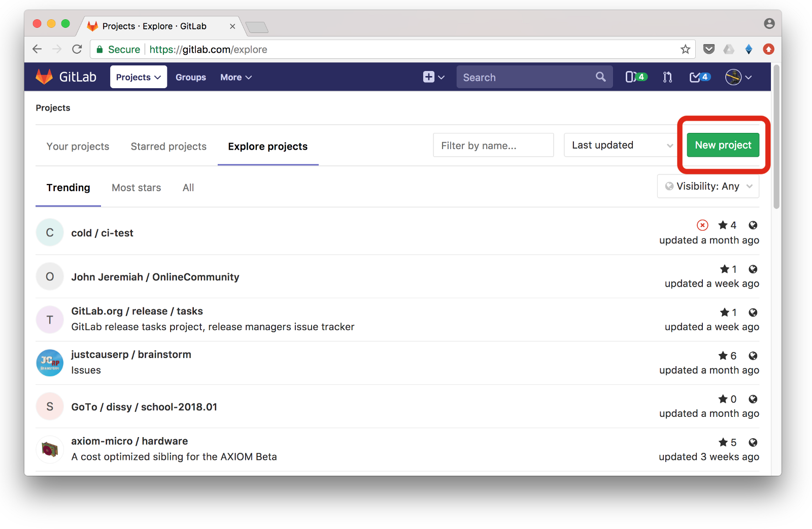The width and height of the screenshot is (812, 529).
Task: Reload the page in browser
Action: pos(77,49)
